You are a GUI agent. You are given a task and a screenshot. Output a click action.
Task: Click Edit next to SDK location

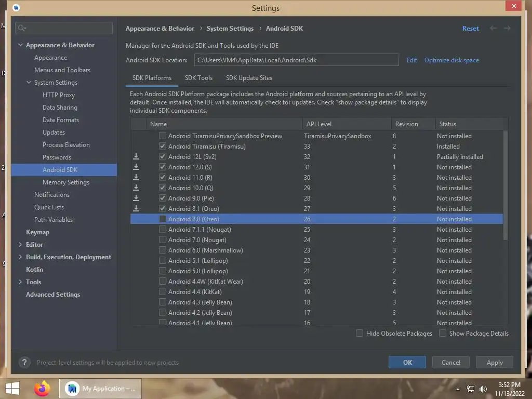(411, 60)
